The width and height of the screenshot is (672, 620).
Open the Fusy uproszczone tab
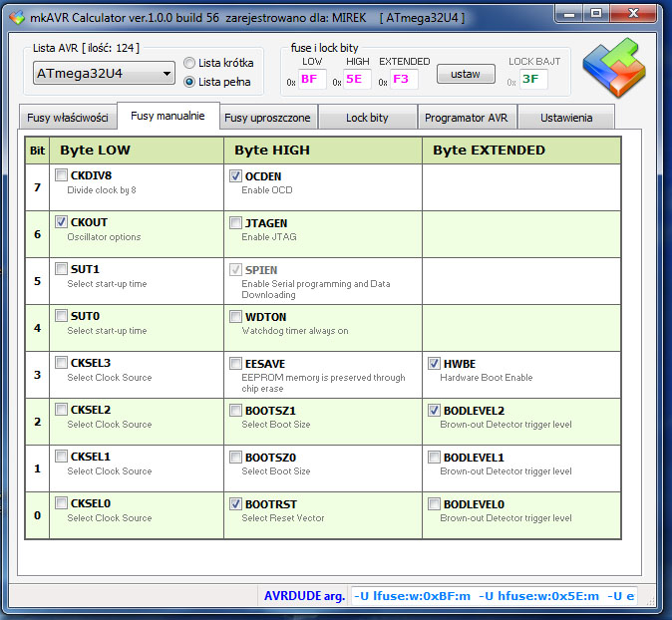[268, 118]
